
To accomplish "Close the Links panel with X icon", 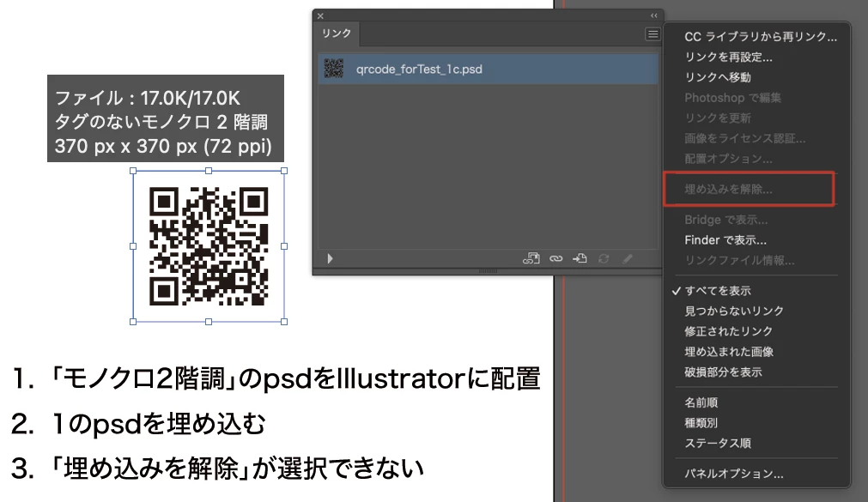I will 320,16.
